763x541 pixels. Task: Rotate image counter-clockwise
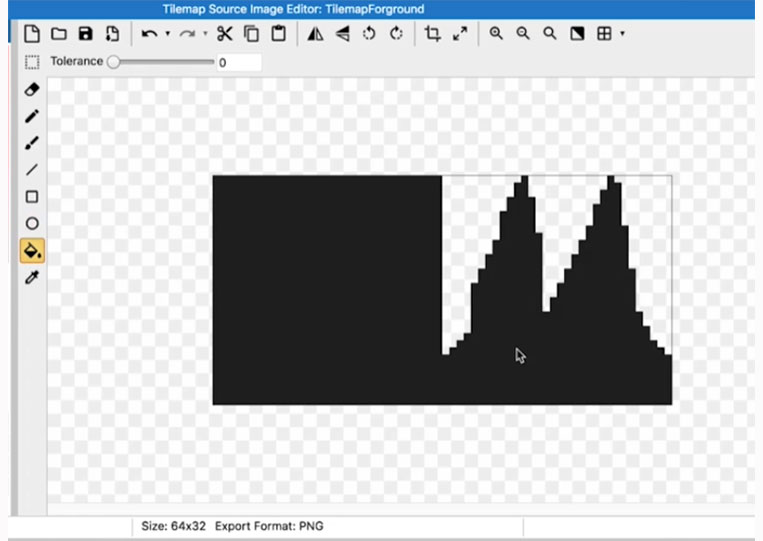click(369, 34)
